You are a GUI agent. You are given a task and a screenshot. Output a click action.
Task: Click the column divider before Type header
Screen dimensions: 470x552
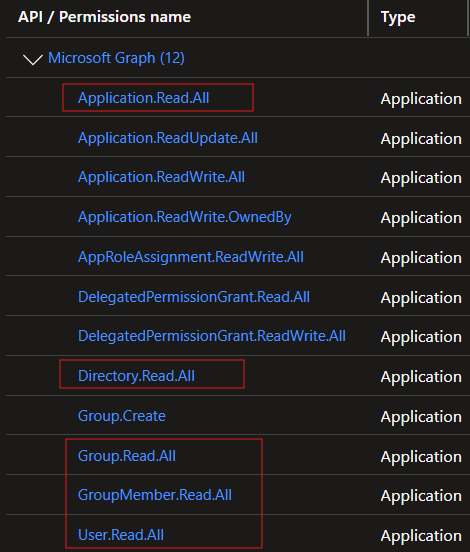(x=368, y=18)
